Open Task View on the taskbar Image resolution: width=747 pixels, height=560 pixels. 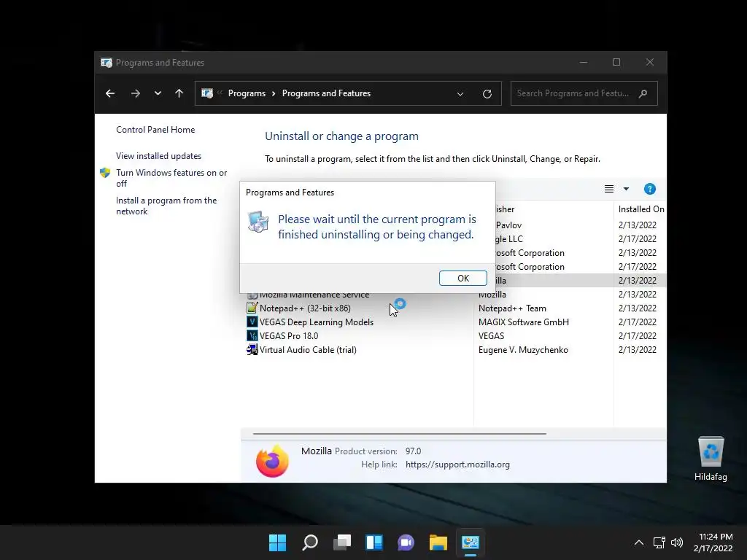pyautogui.click(x=342, y=542)
